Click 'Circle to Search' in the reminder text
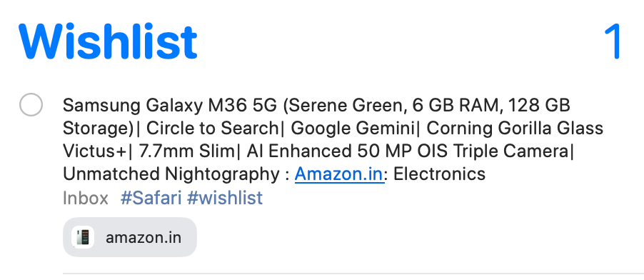The height and width of the screenshot is (280, 644). tap(212, 129)
